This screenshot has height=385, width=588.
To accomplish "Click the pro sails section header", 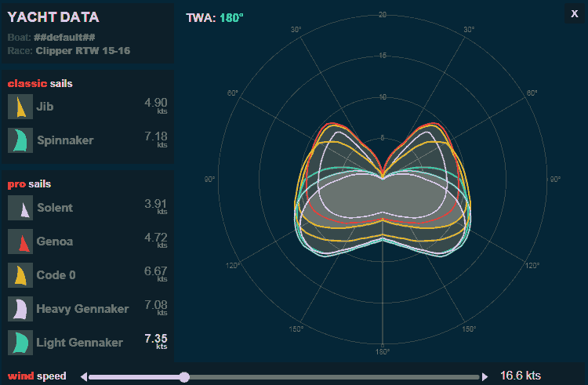I will pos(29,184).
